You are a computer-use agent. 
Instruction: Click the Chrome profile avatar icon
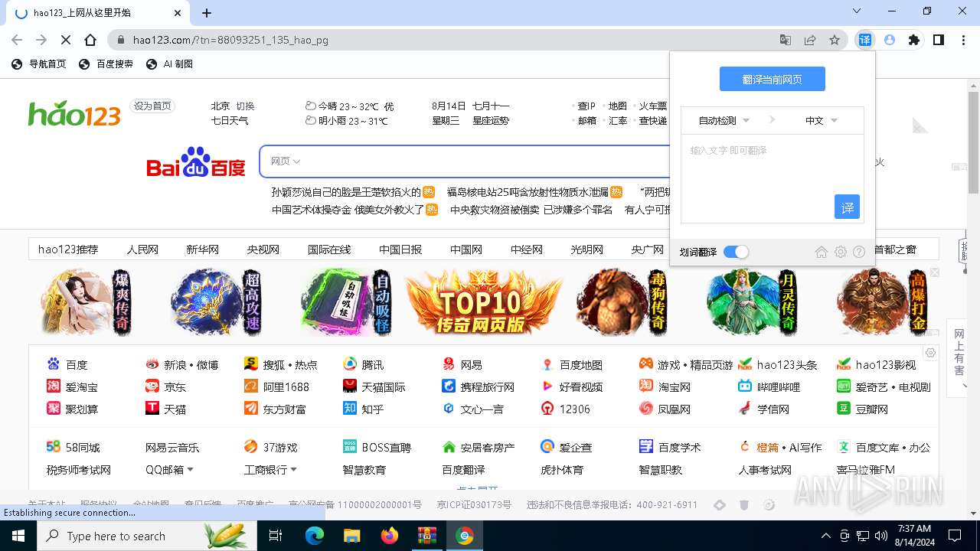889,40
